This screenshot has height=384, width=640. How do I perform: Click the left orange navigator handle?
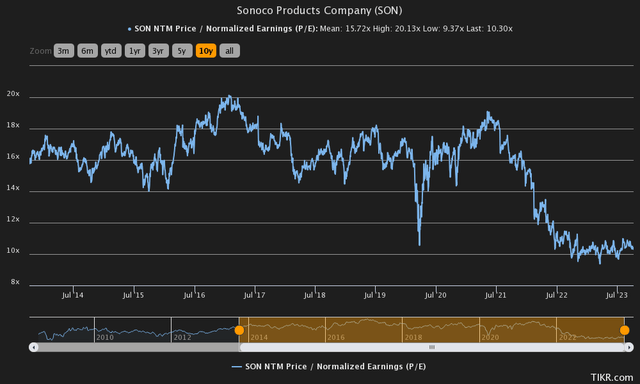[239, 330]
